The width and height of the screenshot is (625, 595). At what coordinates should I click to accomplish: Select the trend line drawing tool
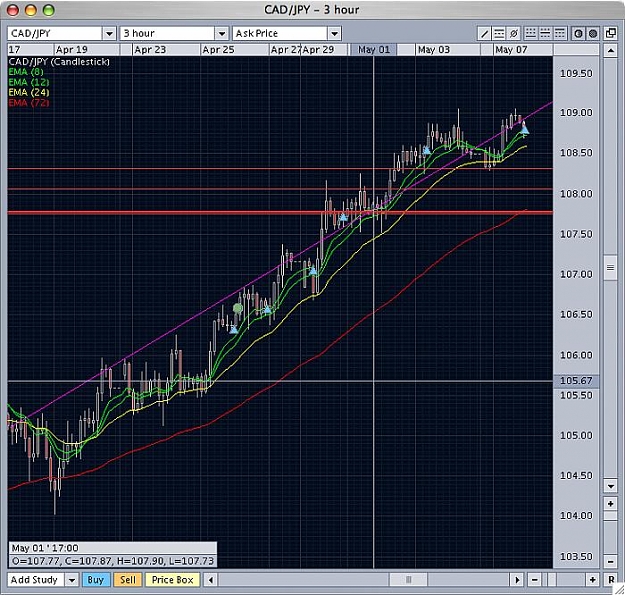(x=484, y=33)
